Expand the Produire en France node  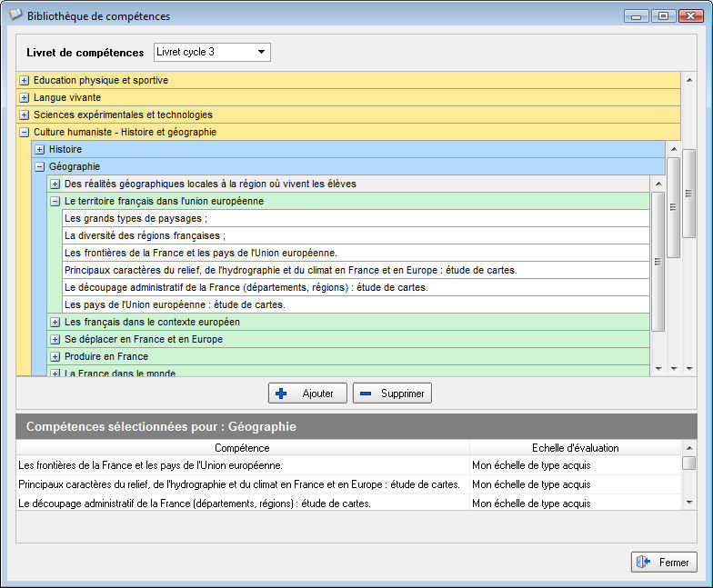click(x=55, y=356)
